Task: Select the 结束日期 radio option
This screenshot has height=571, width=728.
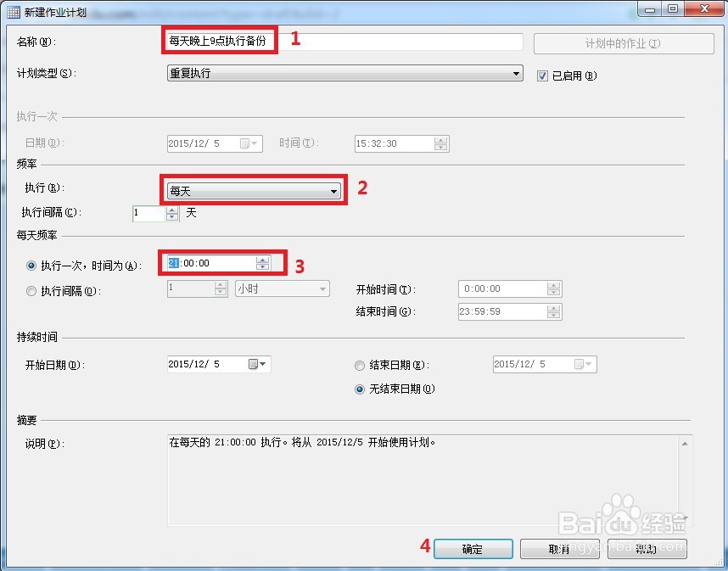Action: 360,365
